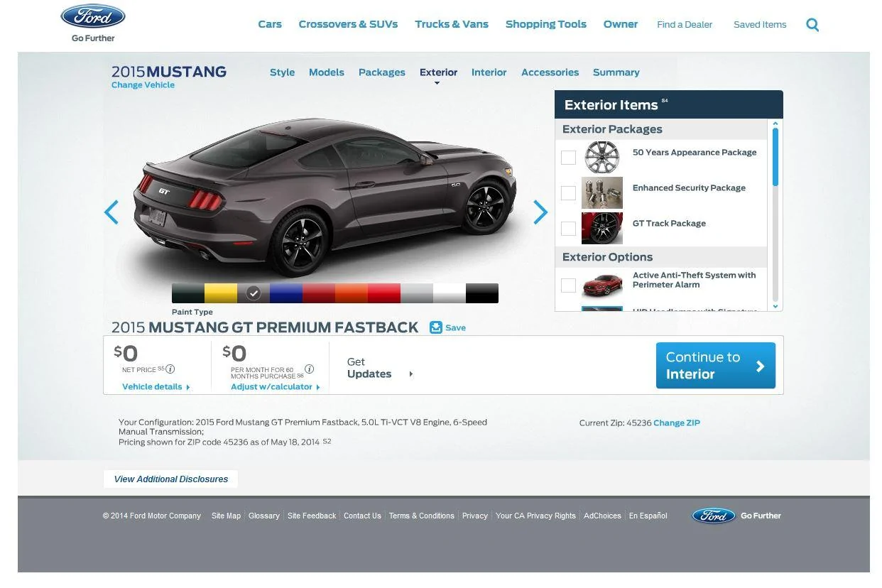
Task: Select the dark red paint swatch
Action: [x=319, y=293]
